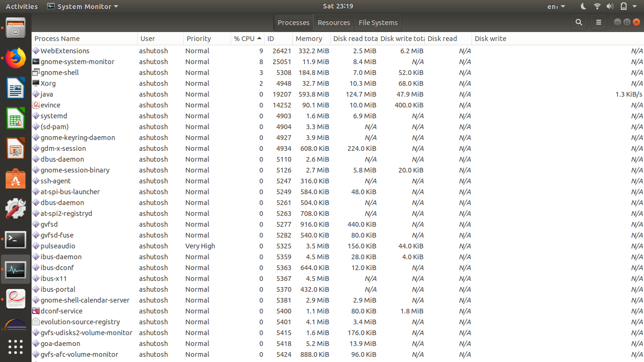
Task: Show Applications grid in the dock
Action: (x=16, y=347)
